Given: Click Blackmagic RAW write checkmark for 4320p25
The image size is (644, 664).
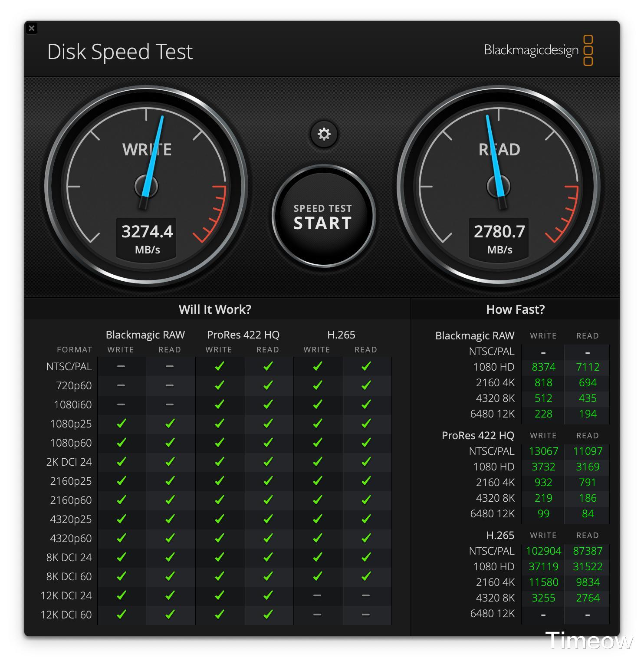Looking at the screenshot, I should (121, 519).
